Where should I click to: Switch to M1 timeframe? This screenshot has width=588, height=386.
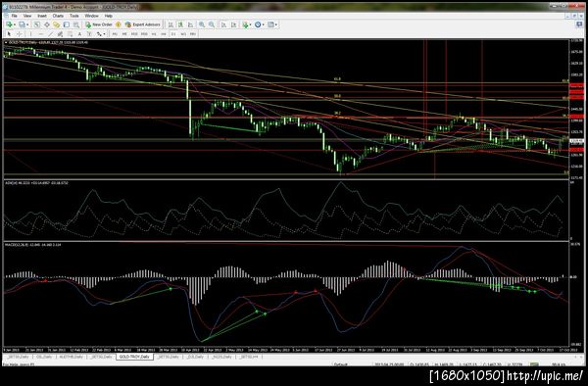(115, 34)
